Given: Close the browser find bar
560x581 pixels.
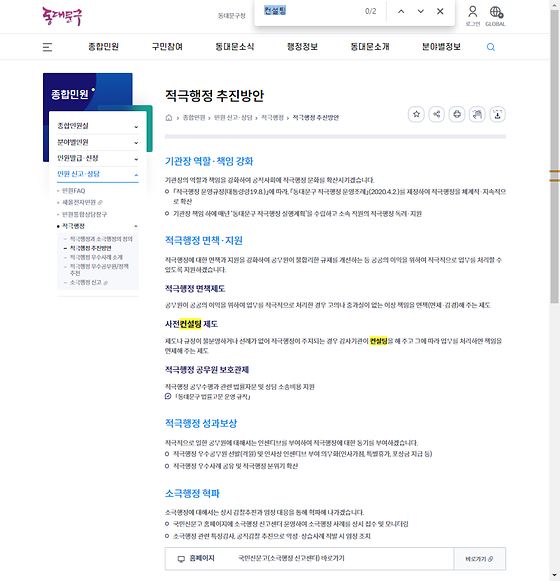Looking at the screenshot, I should tap(440, 11).
